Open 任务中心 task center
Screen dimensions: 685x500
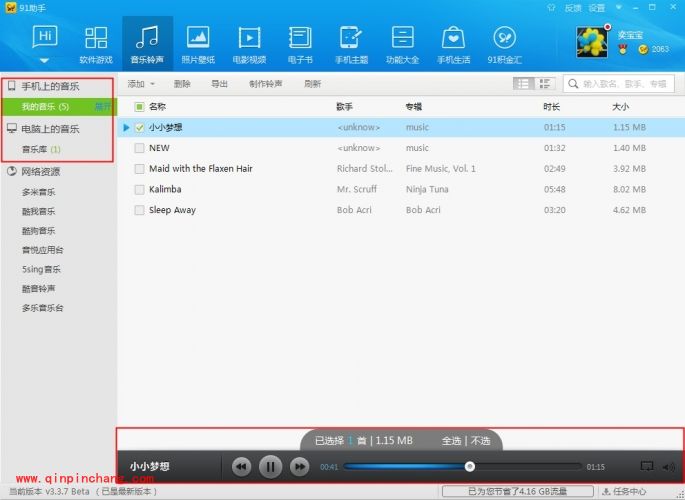point(625,492)
